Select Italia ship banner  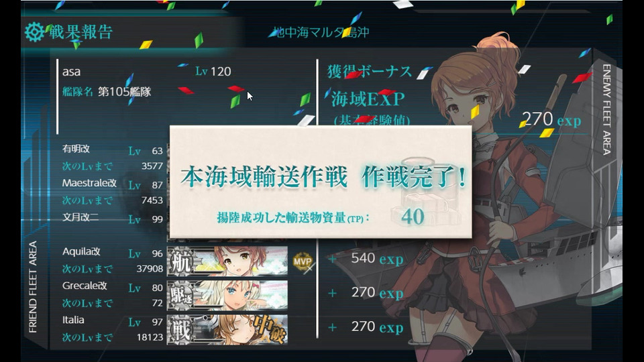tap(227, 330)
